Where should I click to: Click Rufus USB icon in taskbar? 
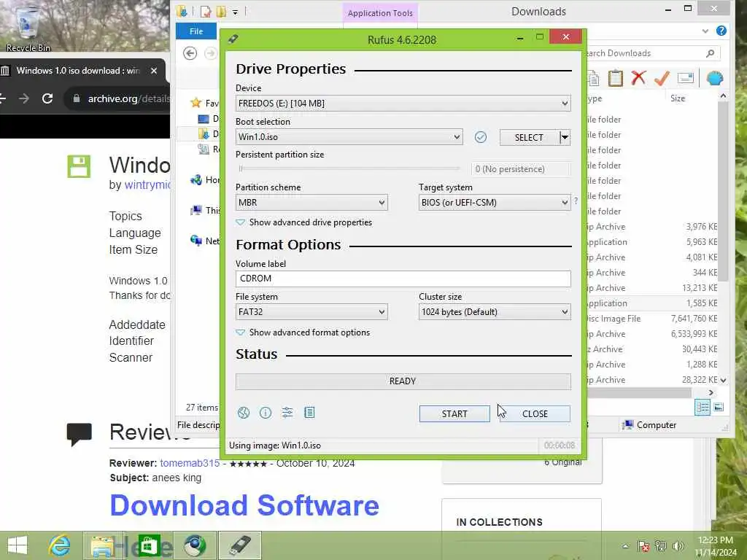(x=239, y=545)
